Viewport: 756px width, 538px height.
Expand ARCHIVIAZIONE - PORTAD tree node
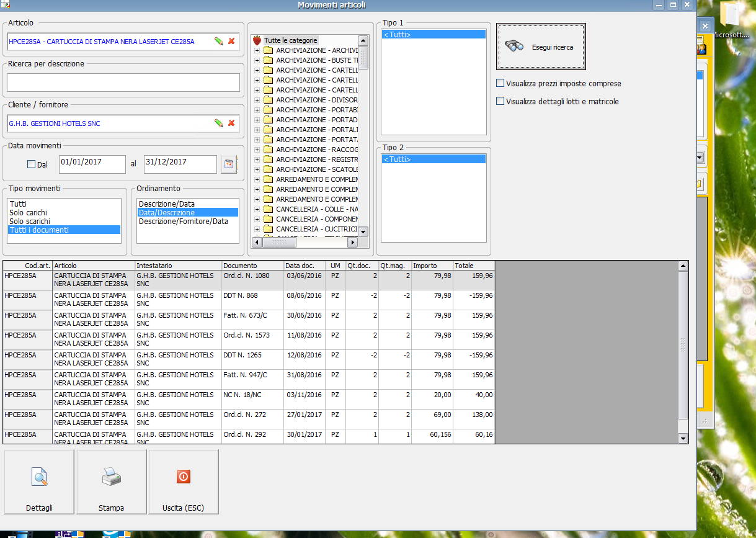(x=257, y=120)
